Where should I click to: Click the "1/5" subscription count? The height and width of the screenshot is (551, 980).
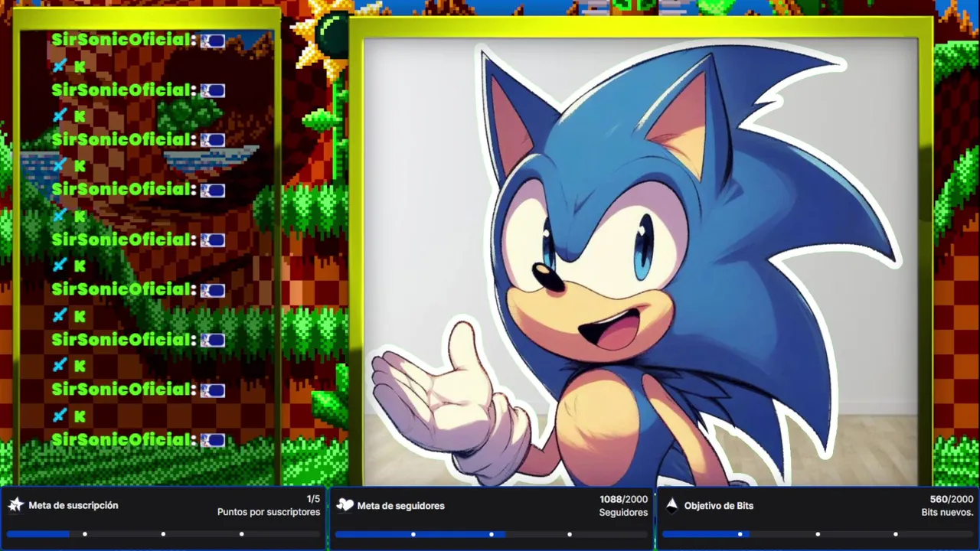pos(313,499)
